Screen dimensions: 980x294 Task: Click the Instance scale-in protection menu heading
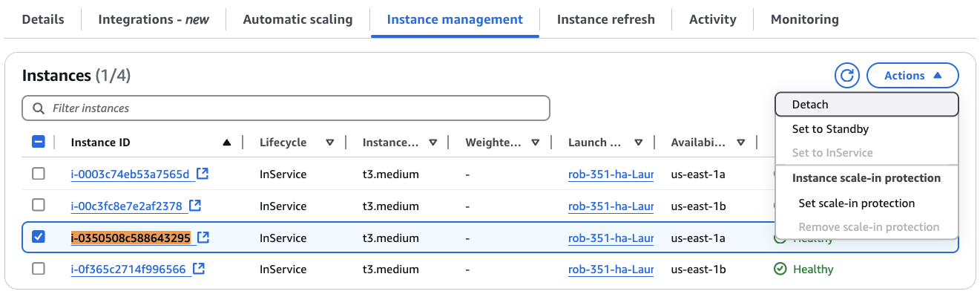866,178
